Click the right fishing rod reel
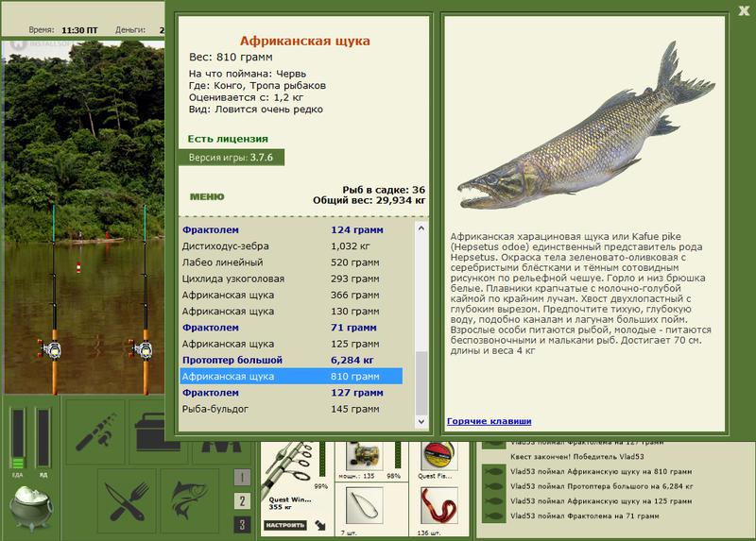 coord(141,348)
